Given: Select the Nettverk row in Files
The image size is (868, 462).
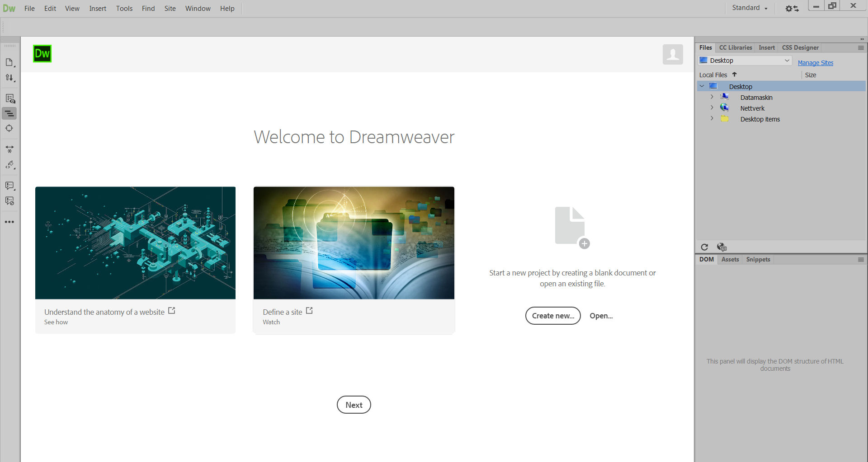Looking at the screenshot, I should click(781, 108).
